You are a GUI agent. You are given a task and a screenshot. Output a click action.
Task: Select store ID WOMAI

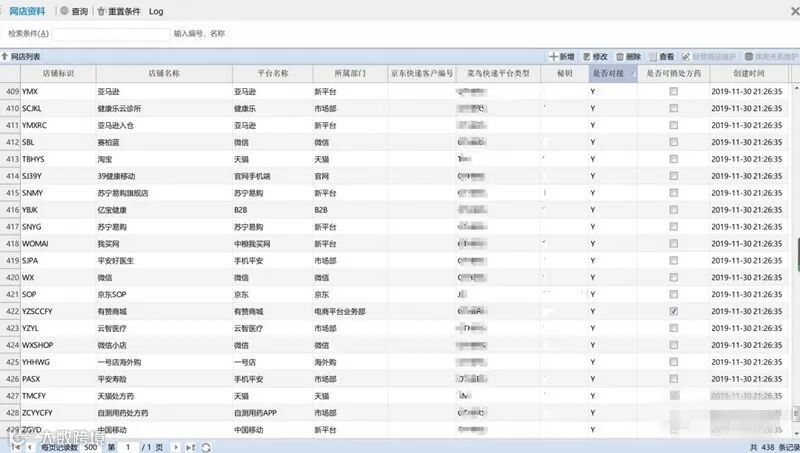click(35, 243)
